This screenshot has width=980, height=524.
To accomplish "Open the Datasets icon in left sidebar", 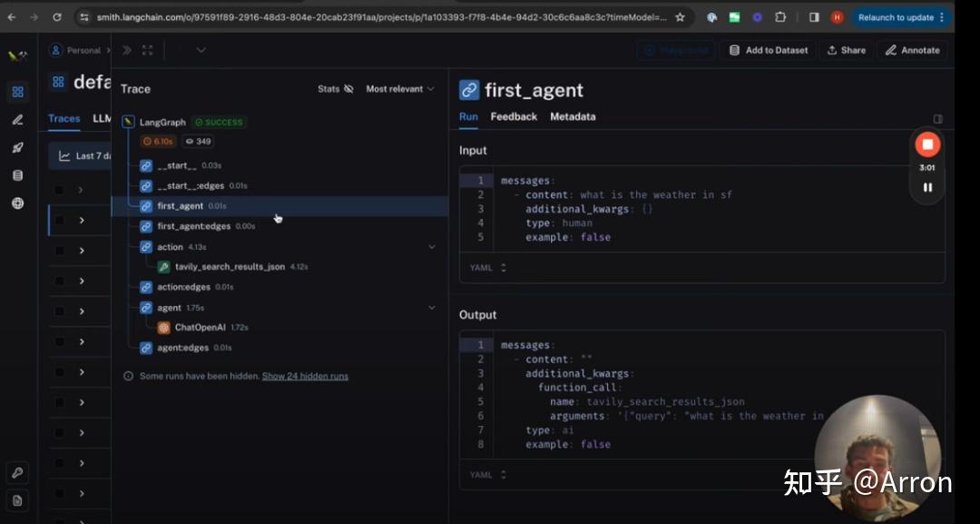I will pos(17,176).
